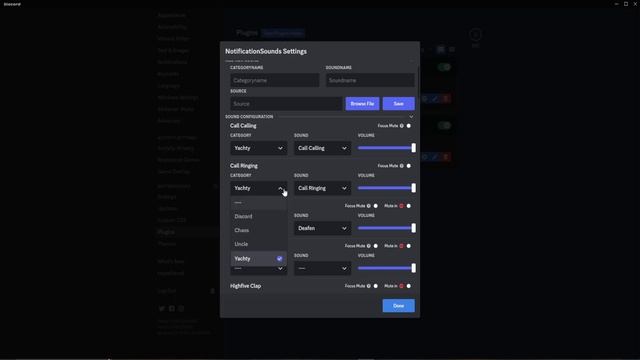Click the volume slider beside the Deafen dropdown

387,228
